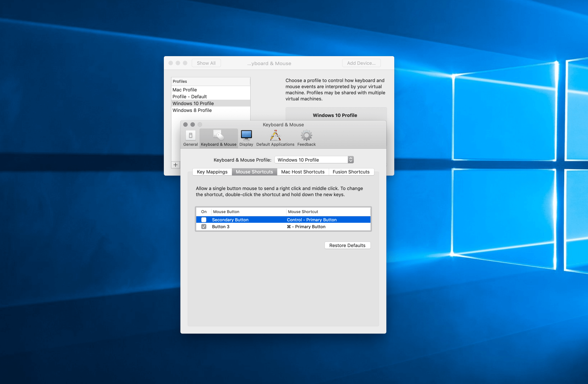The image size is (588, 384).
Task: Select Mac Profile in Profiles list
Action: (211, 90)
